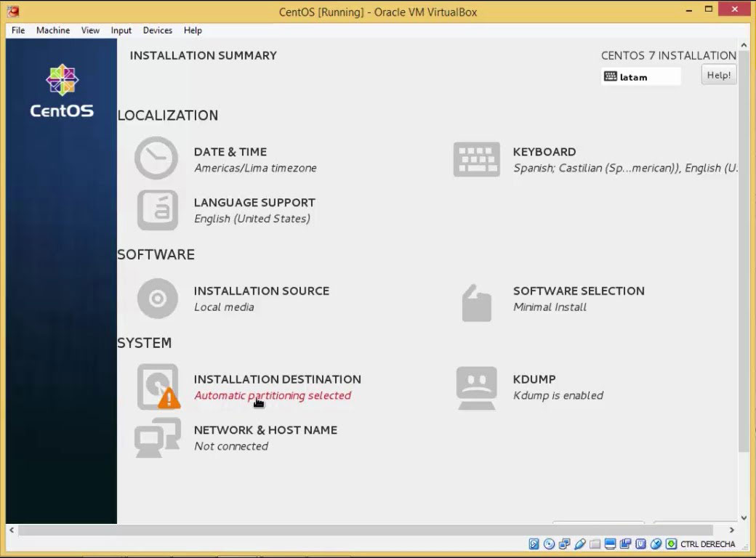
Task: Open the Devices menu
Action: click(x=158, y=31)
